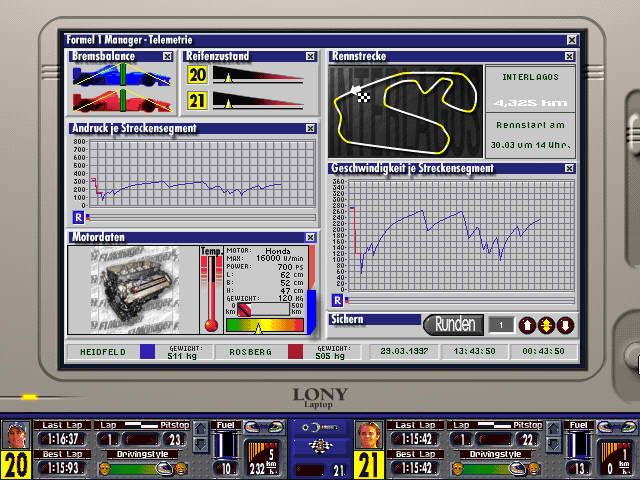Click driver 20 portrait in status bar
Image resolution: width=640 pixels, height=480 pixels.
pyautogui.click(x=16, y=435)
